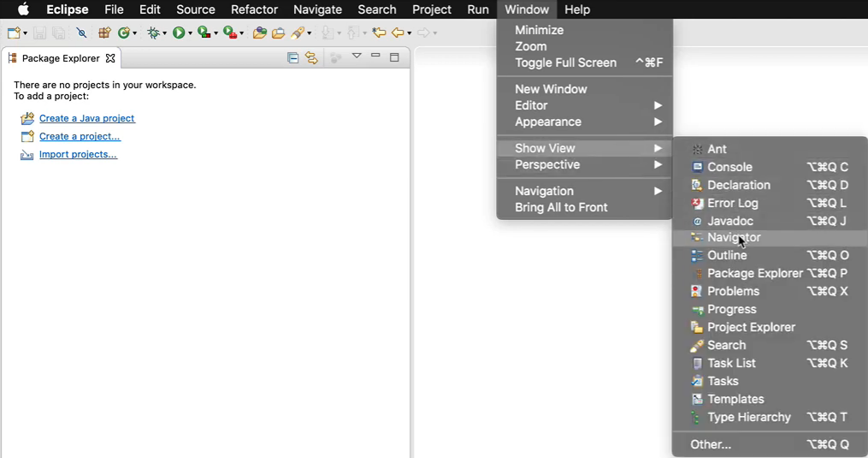The width and height of the screenshot is (868, 458).
Task: Select the Package Explorer tab
Action: pyautogui.click(x=61, y=58)
